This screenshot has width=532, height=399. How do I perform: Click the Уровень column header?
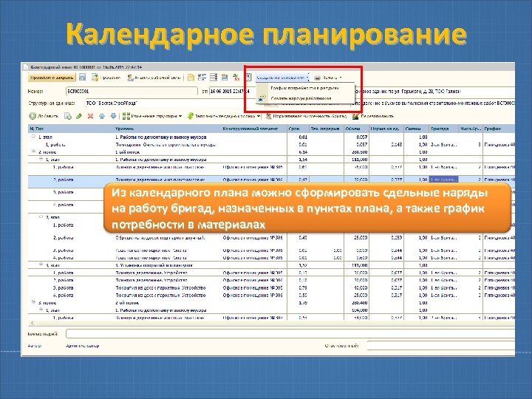point(168,129)
